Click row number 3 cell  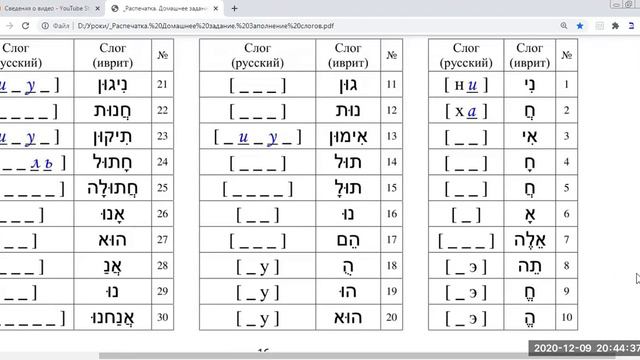pyautogui.click(x=567, y=136)
